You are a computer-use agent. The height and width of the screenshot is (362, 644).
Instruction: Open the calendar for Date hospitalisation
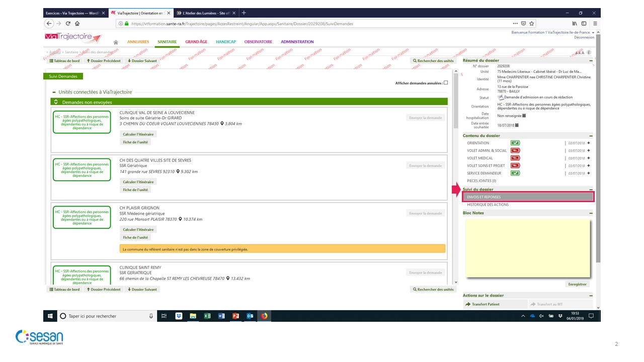click(524, 116)
